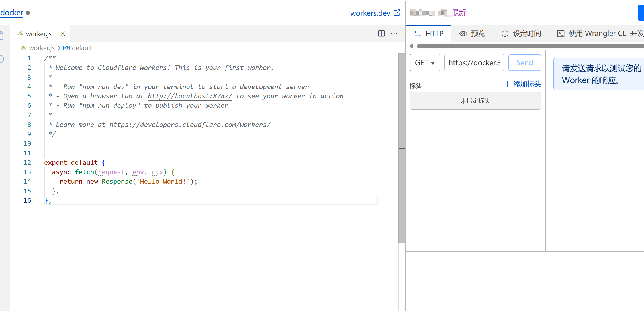
Task: Expand worker.js breadcrumb chevron
Action: click(59, 48)
